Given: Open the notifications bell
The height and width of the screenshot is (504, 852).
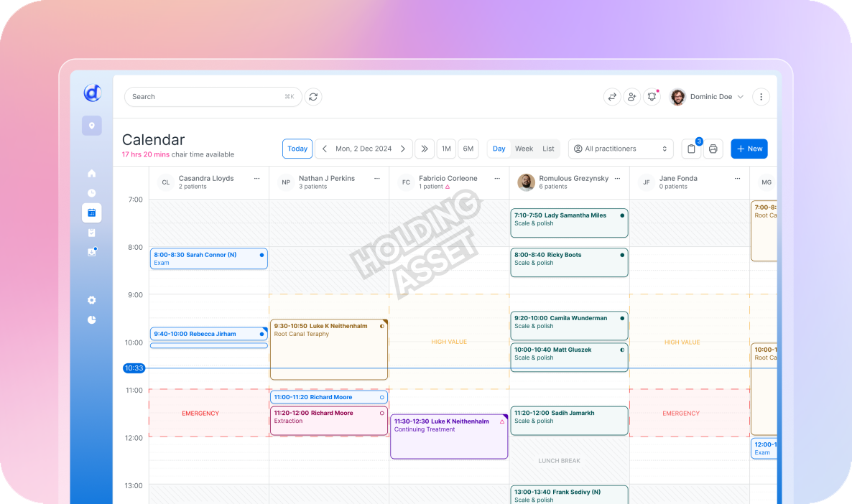Looking at the screenshot, I should point(652,97).
